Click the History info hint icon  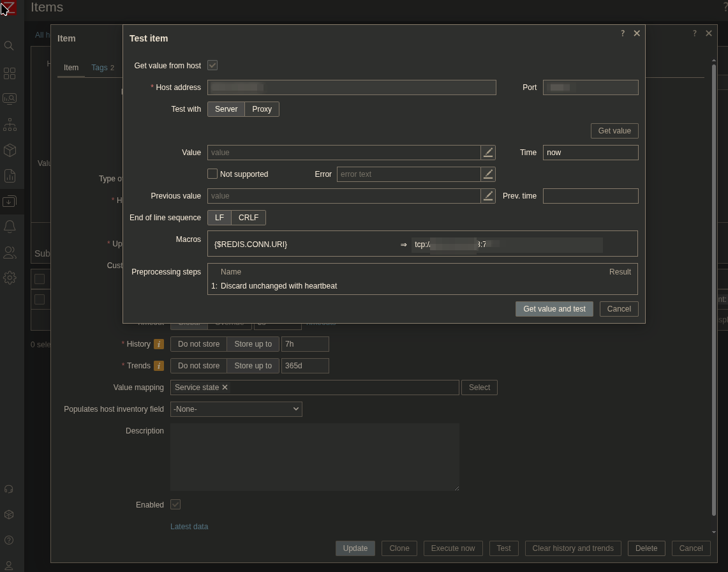(x=159, y=344)
